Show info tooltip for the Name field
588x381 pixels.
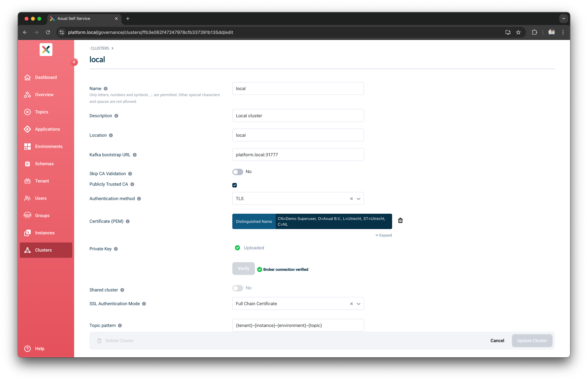pos(105,89)
